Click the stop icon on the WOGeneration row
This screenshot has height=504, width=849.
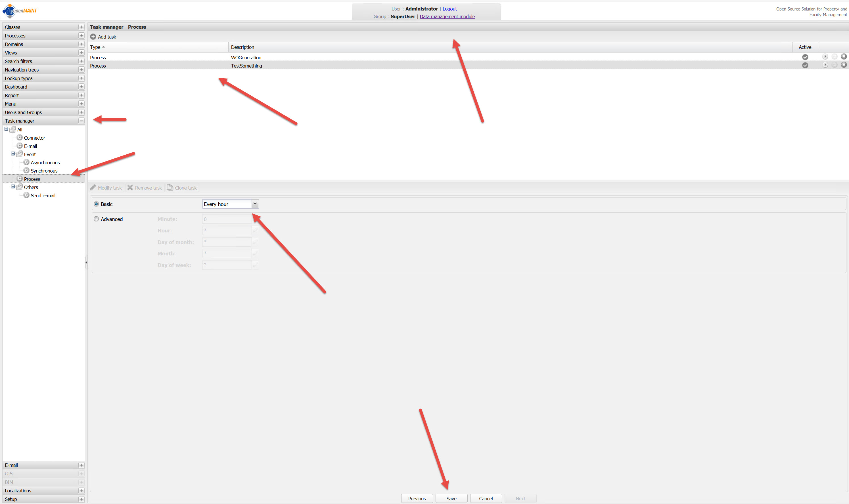(844, 57)
